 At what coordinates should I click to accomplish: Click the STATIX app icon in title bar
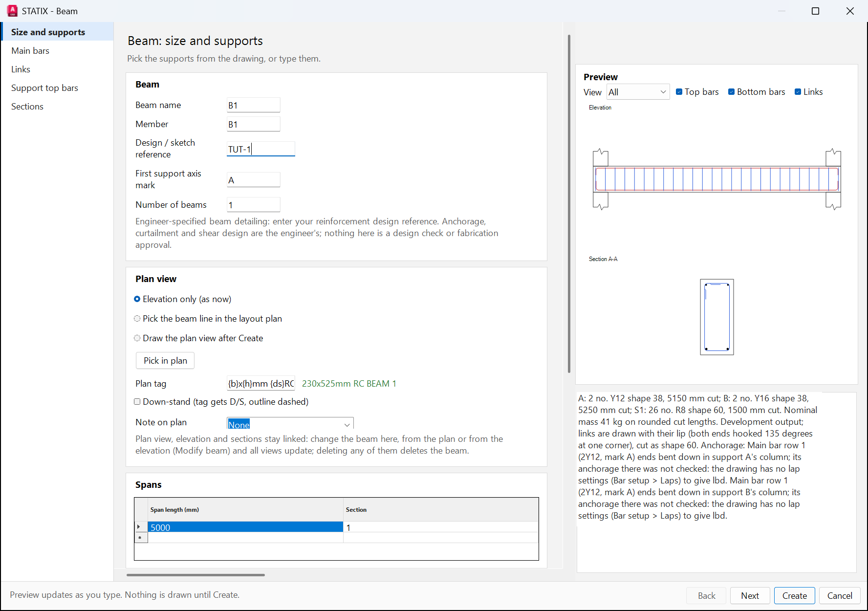[12, 11]
